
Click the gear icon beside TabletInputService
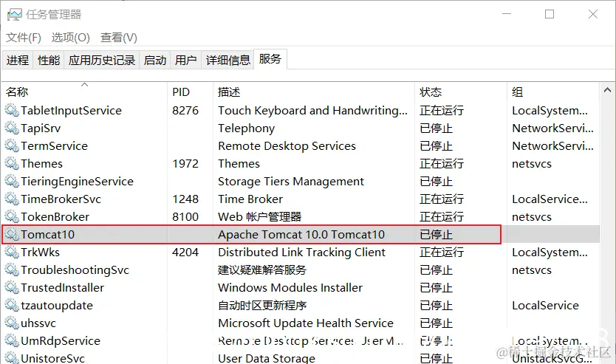12,110
